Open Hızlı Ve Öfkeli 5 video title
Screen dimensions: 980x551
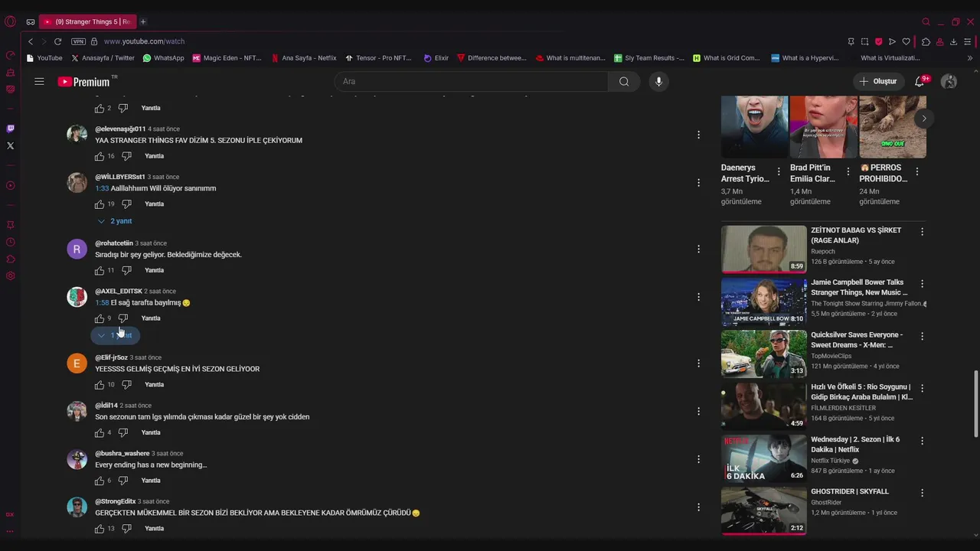[862, 393]
